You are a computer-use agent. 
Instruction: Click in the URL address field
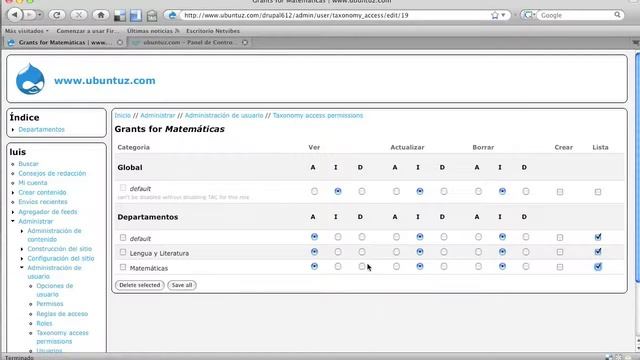(x=335, y=15)
